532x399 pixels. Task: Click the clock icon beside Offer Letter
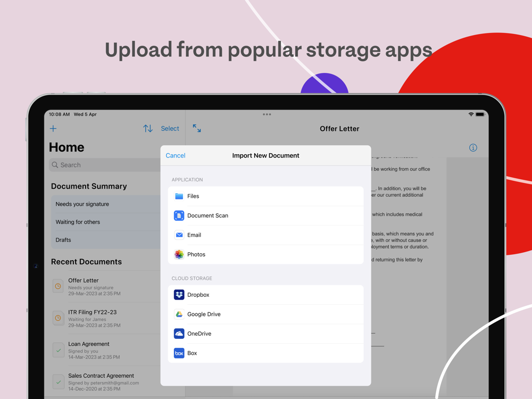pyautogui.click(x=58, y=286)
